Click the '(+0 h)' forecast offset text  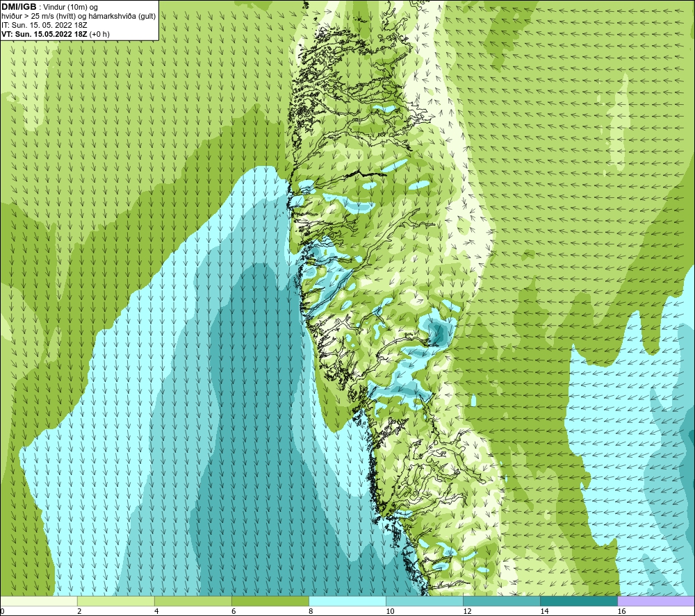pos(99,34)
